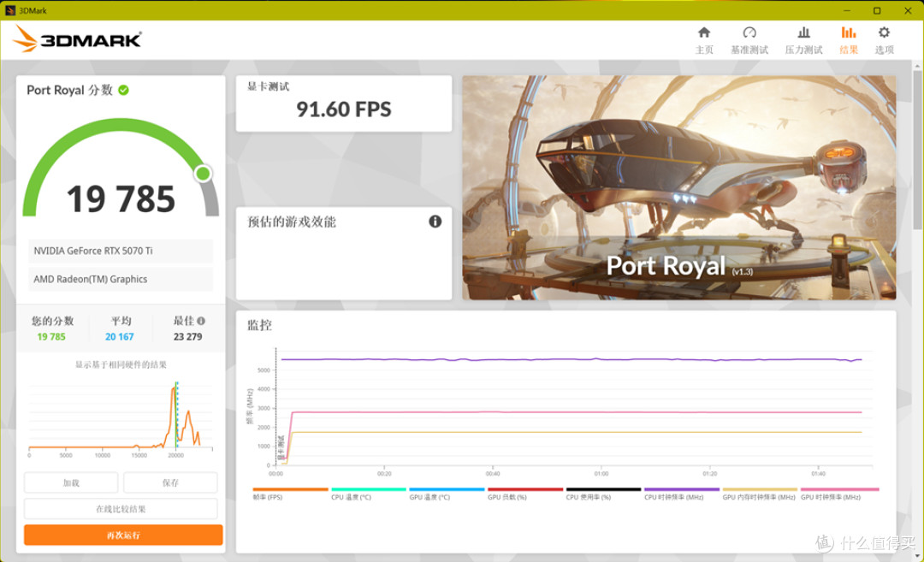Toggle the CPU 时钟频率 (MHz) purple legend
924x562 pixels.
tap(682, 494)
